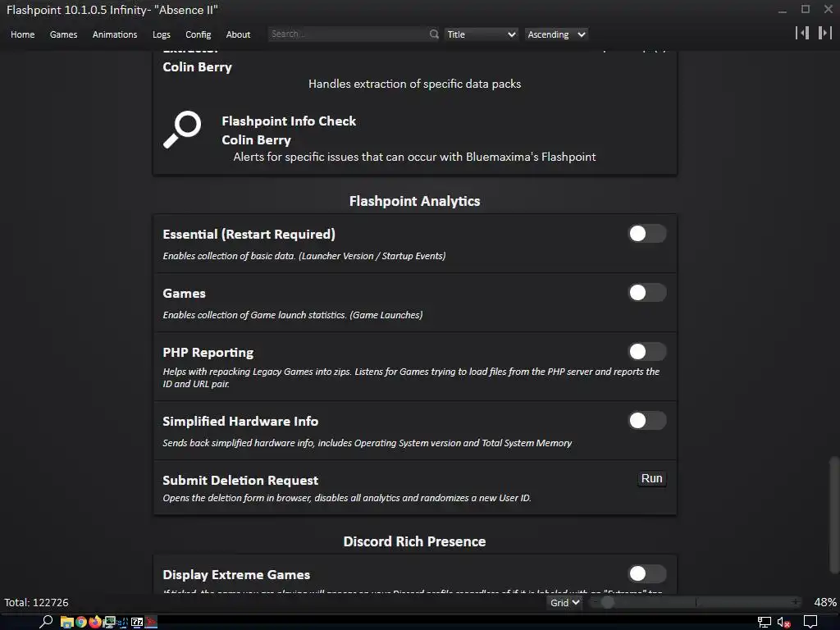The width and height of the screenshot is (840, 630).
Task: Click the muted volume tray icon
Action: 783,622
